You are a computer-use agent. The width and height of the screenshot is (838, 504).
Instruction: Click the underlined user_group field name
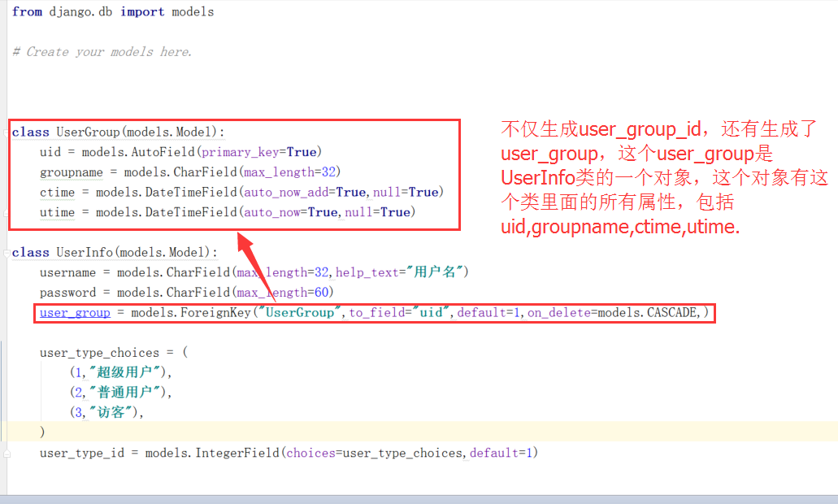75,312
